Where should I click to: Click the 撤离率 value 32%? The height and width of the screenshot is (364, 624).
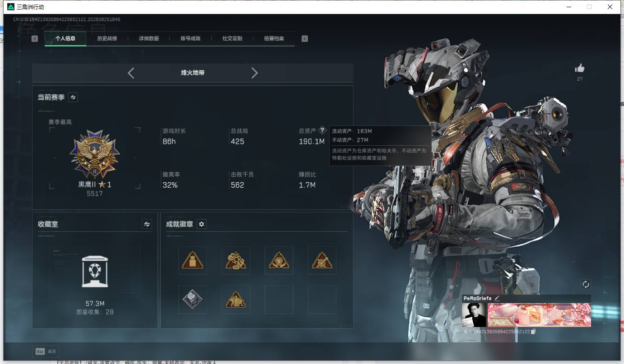point(170,185)
